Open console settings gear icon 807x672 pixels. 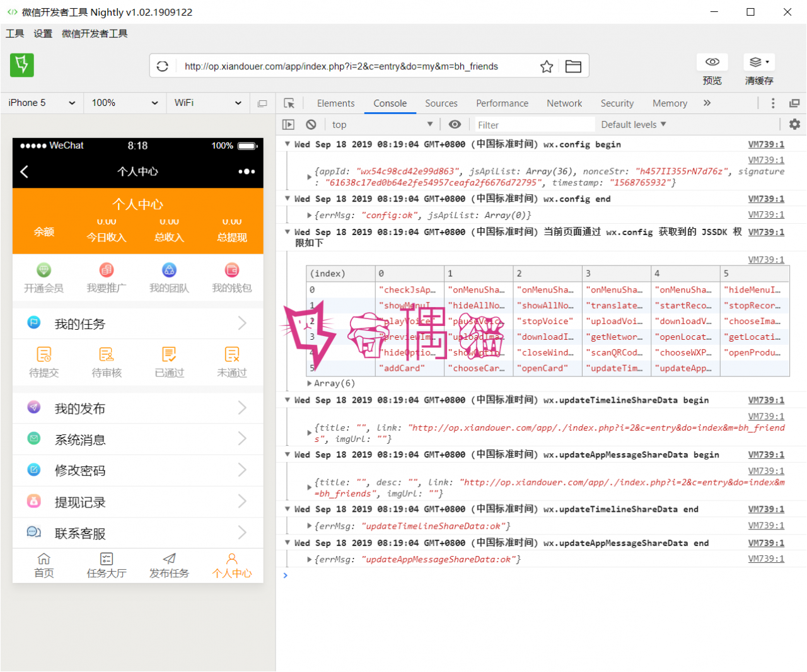[x=794, y=124]
